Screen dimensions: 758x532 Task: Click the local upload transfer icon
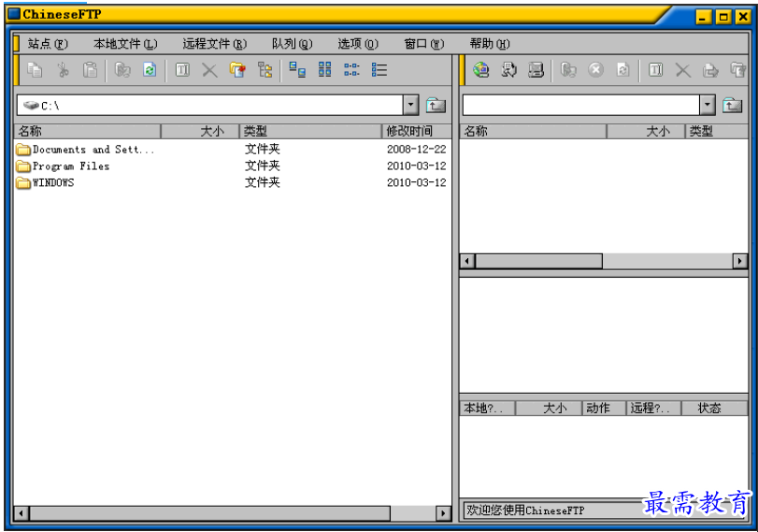[x=122, y=70]
